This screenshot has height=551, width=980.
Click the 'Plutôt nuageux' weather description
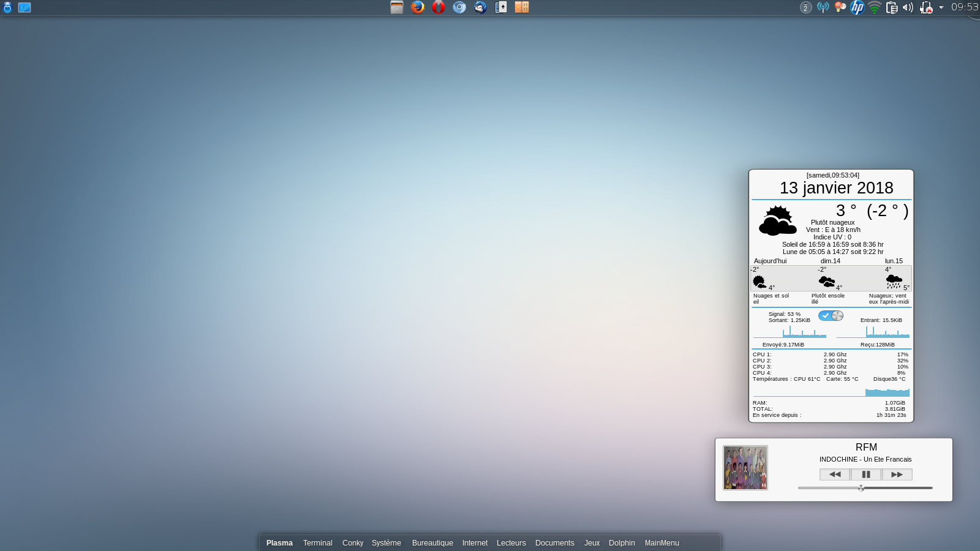pos(833,222)
